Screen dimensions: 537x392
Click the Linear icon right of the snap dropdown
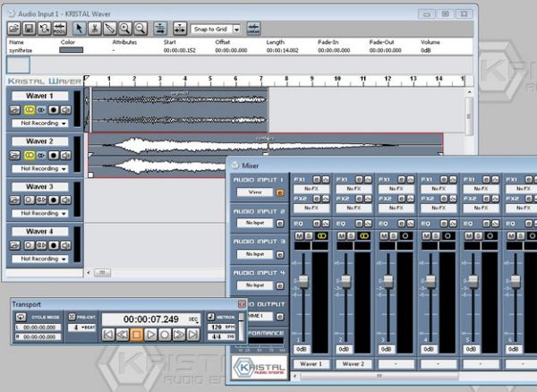(253, 29)
